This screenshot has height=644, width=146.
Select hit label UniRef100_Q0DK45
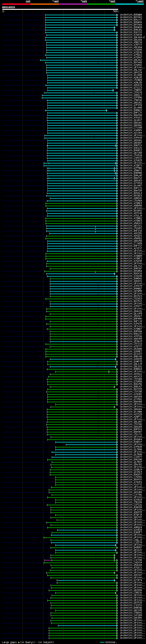click(x=131, y=359)
